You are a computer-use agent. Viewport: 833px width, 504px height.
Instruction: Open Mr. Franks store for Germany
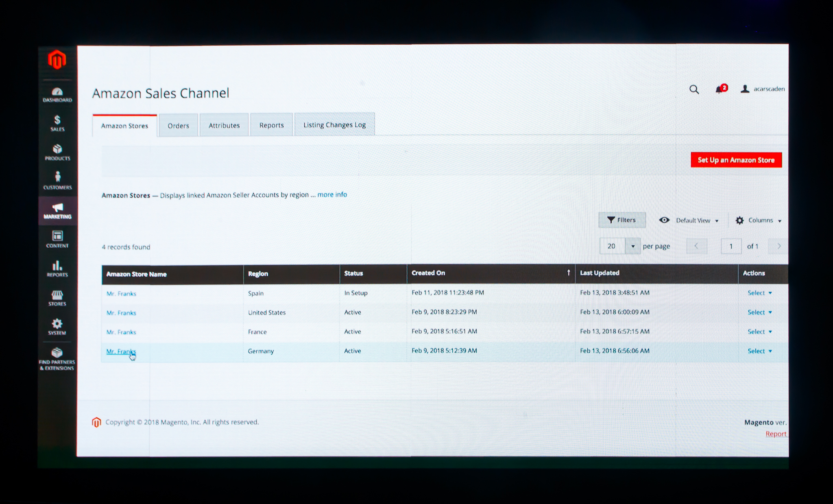[121, 351]
